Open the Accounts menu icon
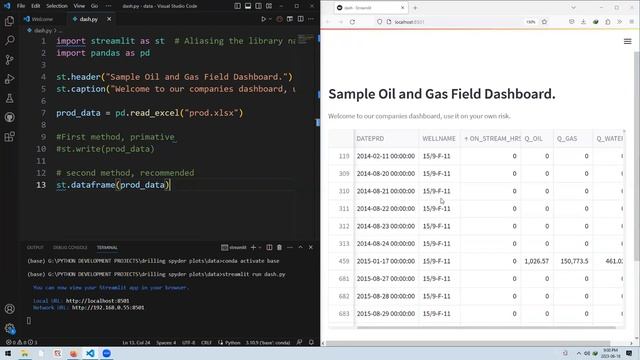 [9, 309]
